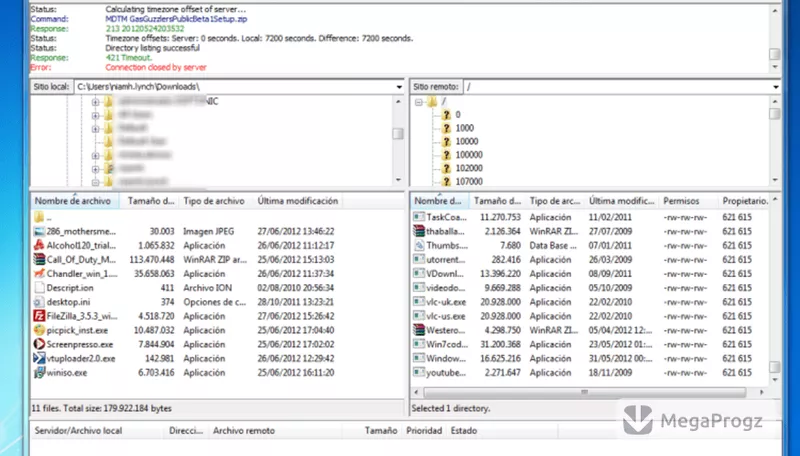This screenshot has height=456, width=800.
Task: Click the Window... remote file icon
Action: pos(419,359)
